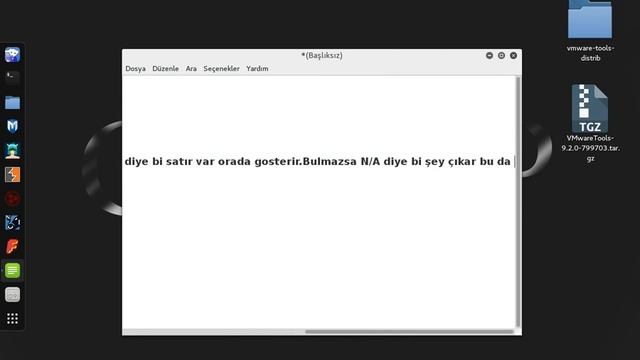This screenshot has width=640, height=360.
Task: Launch Metasploit from the dock
Action: coord(12,126)
